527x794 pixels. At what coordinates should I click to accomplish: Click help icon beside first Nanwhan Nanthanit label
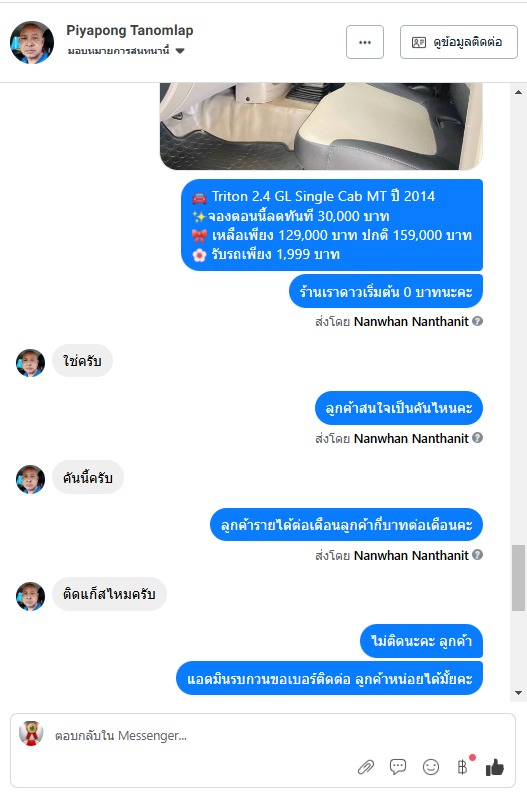[477, 321]
